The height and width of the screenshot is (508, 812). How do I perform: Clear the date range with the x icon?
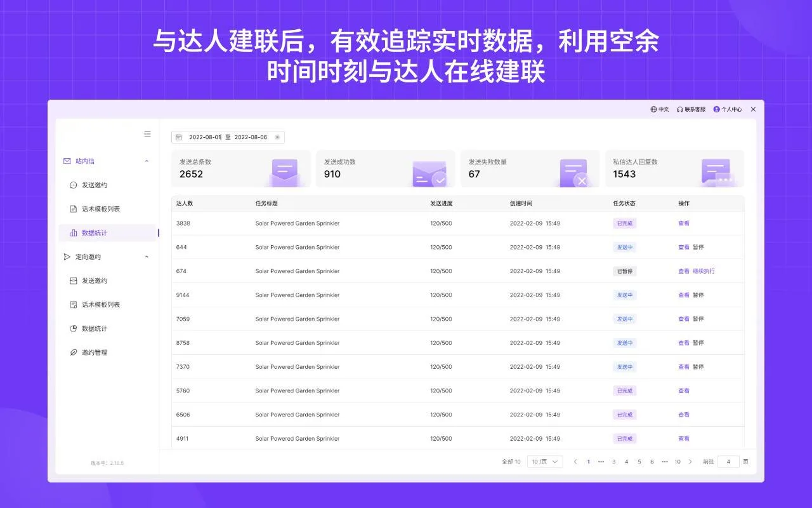pyautogui.click(x=277, y=137)
